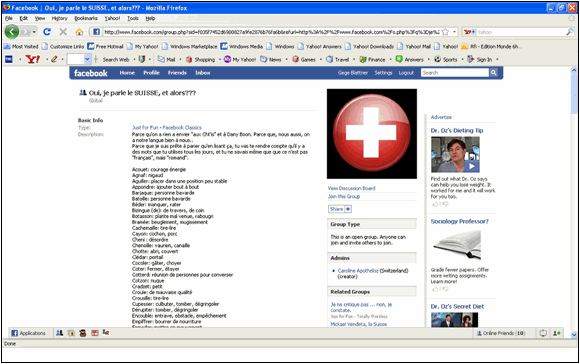
Task: Go to Firefox home page icon
Action: (x=79, y=32)
